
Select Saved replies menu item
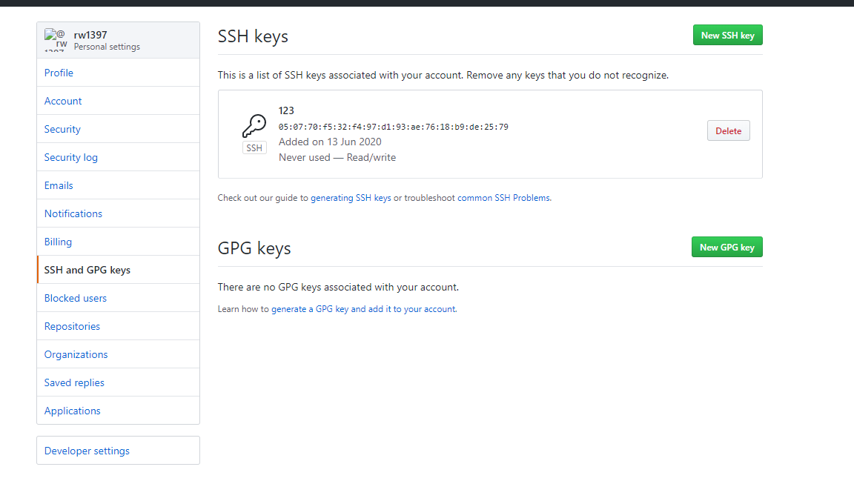coord(74,382)
